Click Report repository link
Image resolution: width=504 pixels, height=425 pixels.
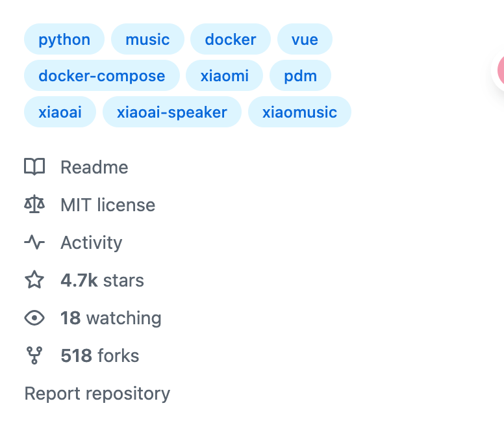[97, 393]
